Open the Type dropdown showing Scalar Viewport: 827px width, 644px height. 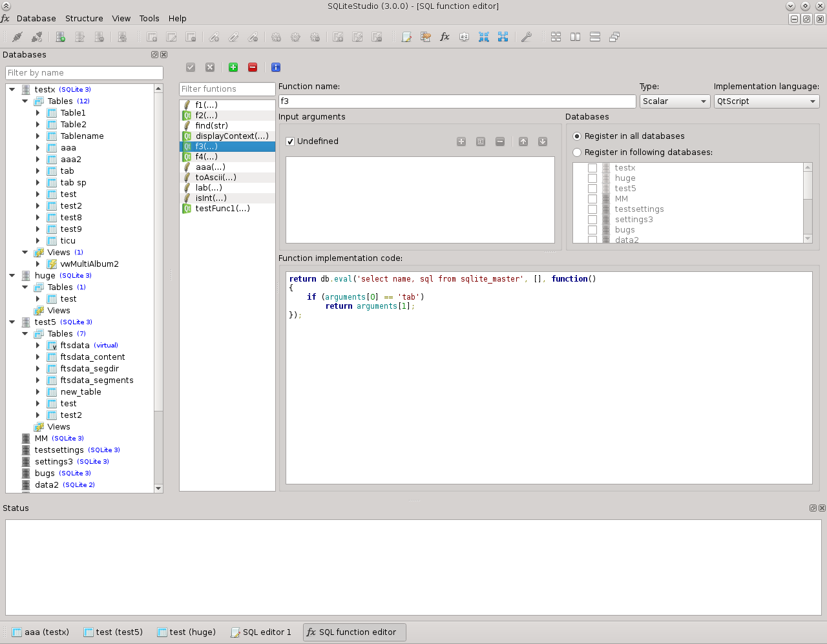(x=675, y=101)
